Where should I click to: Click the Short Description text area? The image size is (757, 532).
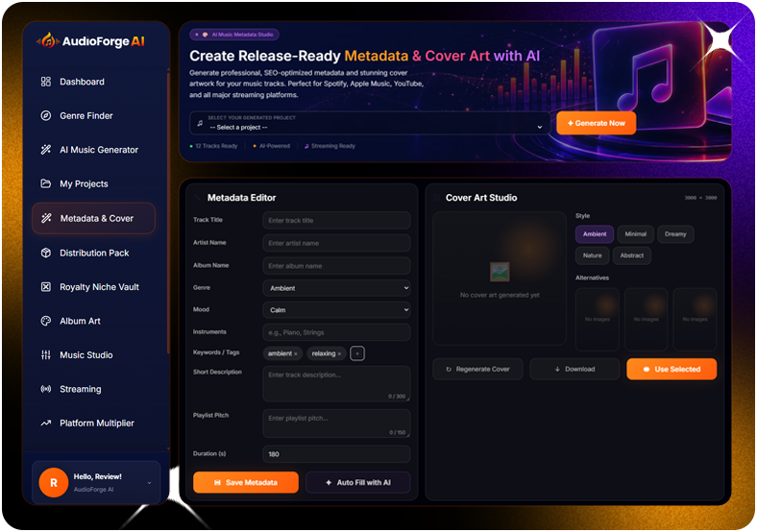pos(337,384)
